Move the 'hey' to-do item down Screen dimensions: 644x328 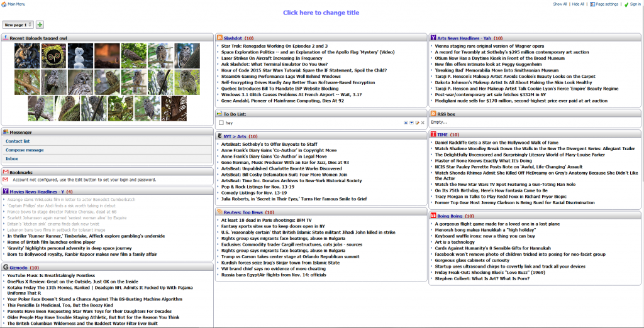point(411,123)
